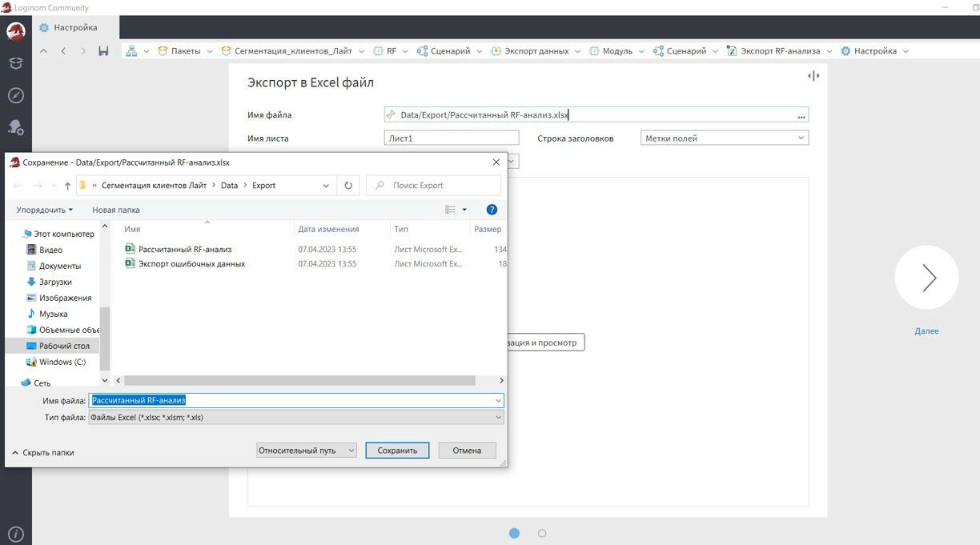Select Загрузки in folder tree
The height and width of the screenshot is (545, 980).
(x=55, y=282)
